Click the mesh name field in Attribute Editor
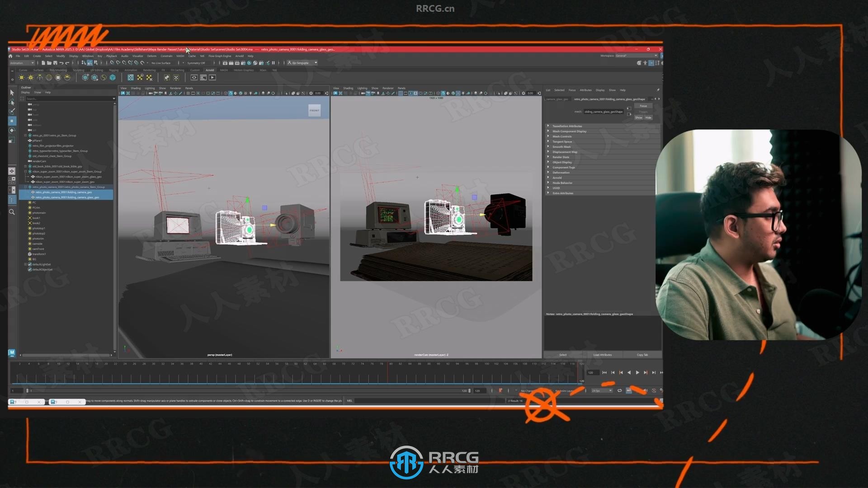The image size is (868, 488). click(x=604, y=112)
